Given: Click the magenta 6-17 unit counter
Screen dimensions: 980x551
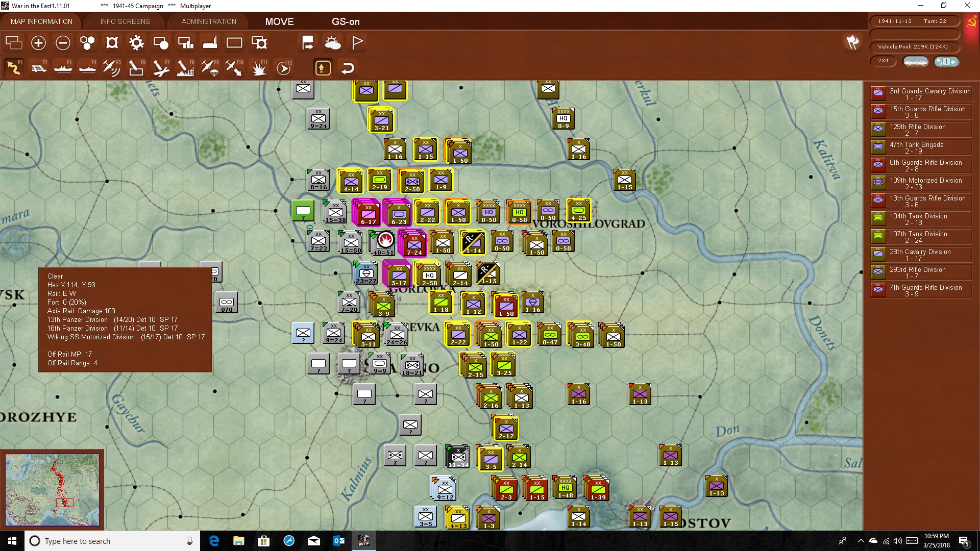Looking at the screenshot, I should pos(368,213).
